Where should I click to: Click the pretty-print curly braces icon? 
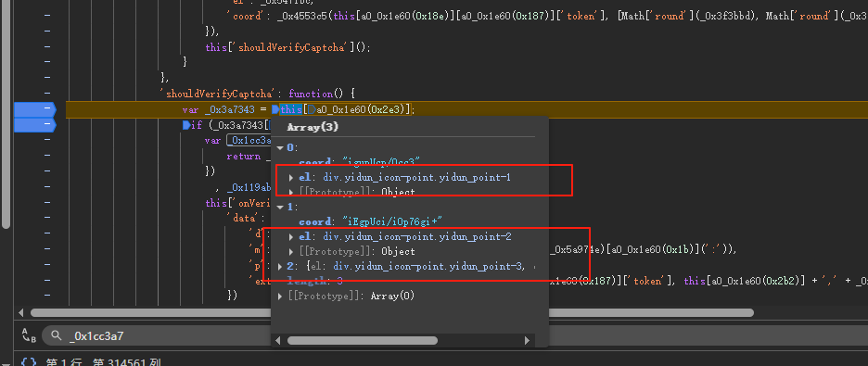28,362
